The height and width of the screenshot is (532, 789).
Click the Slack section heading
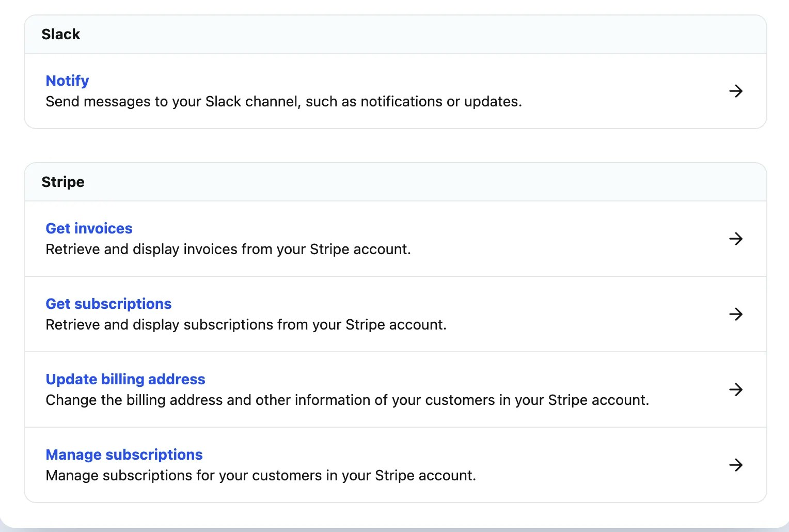pos(61,34)
